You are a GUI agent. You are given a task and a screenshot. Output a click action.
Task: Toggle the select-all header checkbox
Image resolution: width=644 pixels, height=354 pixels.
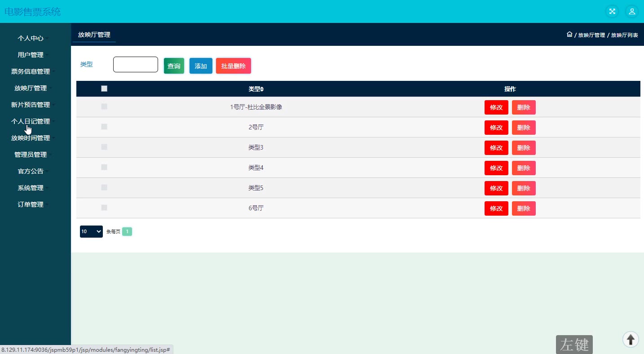[x=104, y=88]
